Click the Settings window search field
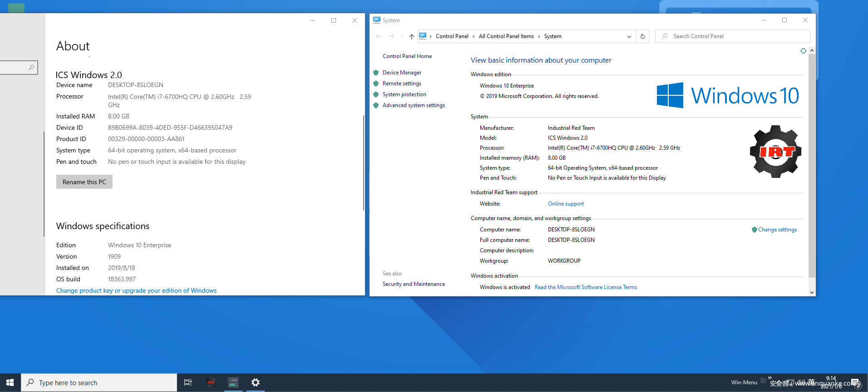This screenshot has height=392, width=868. [18, 68]
